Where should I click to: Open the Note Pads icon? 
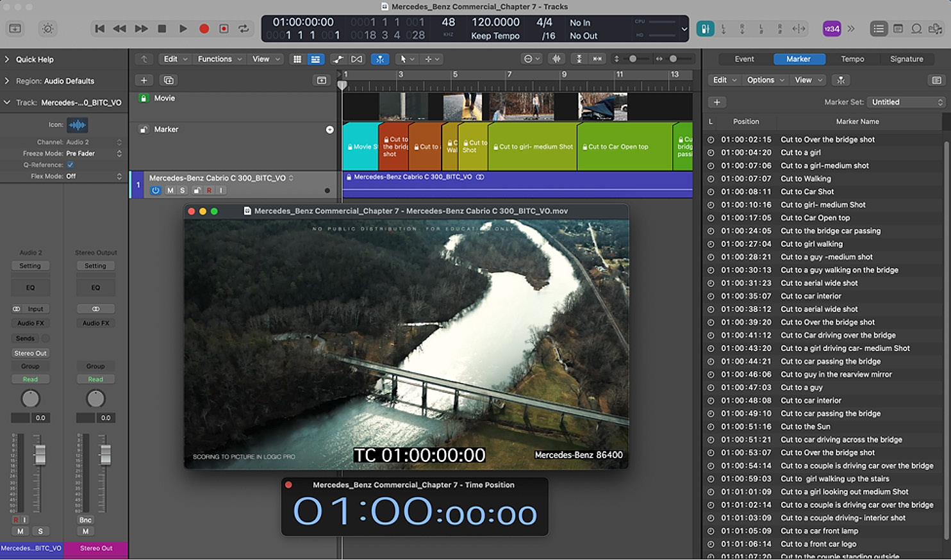pyautogui.click(x=898, y=28)
